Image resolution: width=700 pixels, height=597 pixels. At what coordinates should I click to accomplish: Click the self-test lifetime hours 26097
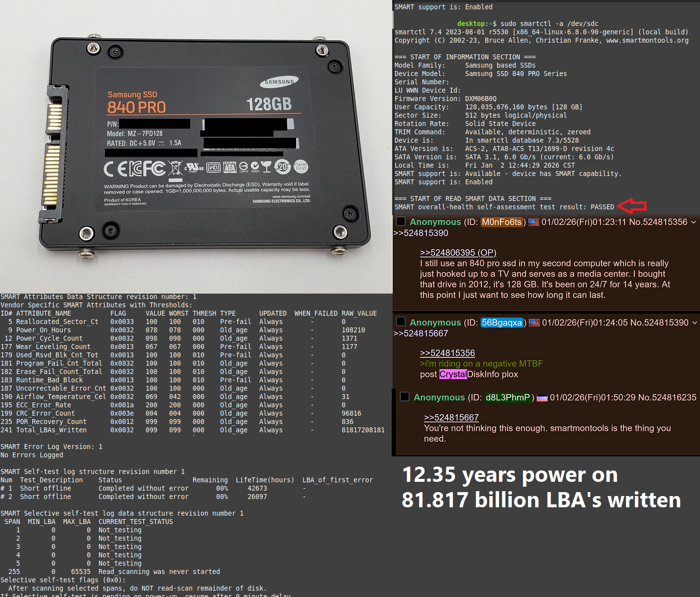[x=257, y=497]
